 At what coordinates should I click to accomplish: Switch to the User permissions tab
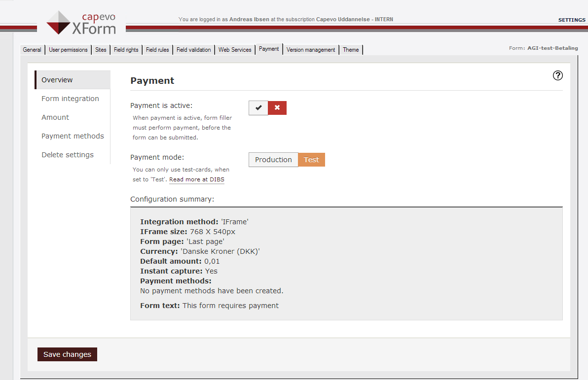coord(68,50)
